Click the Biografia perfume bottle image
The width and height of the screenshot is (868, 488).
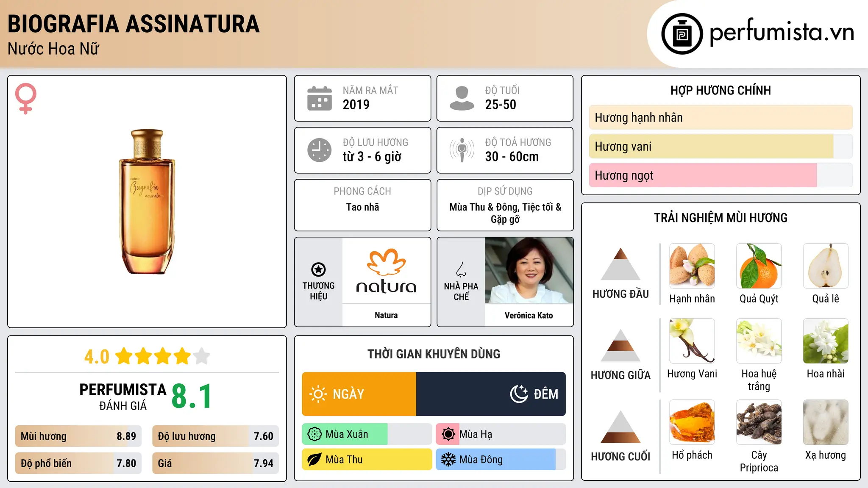click(147, 202)
